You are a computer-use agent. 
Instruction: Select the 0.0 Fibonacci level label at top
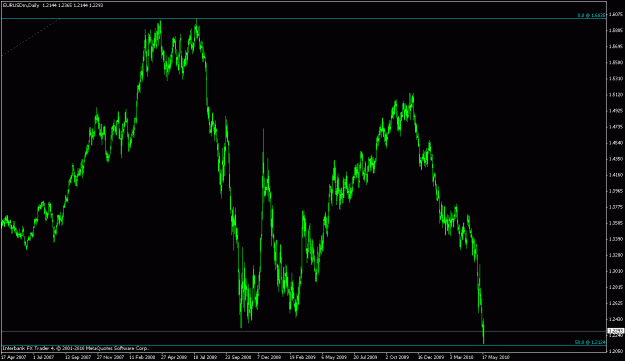[x=592, y=15]
